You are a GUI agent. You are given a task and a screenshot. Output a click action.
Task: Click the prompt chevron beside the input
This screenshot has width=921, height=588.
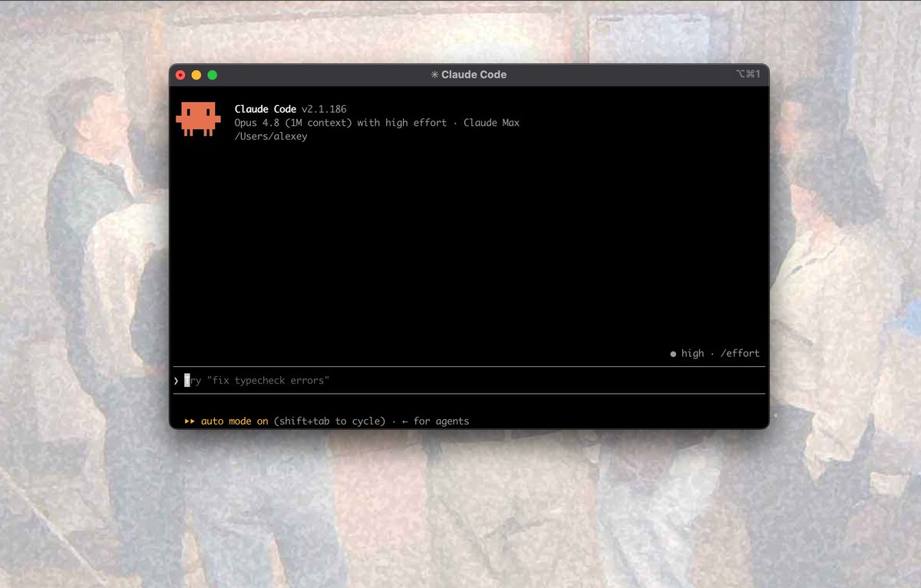point(176,381)
